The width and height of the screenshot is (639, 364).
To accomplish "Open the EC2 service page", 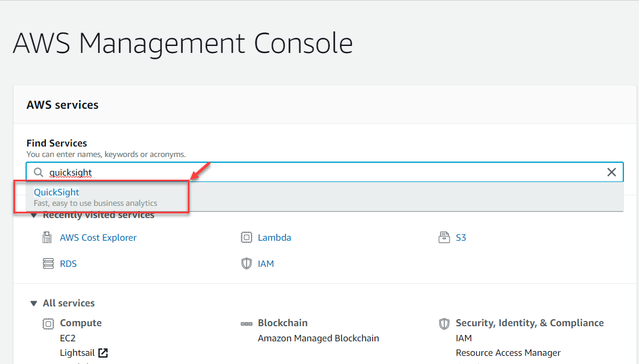I will point(68,338).
